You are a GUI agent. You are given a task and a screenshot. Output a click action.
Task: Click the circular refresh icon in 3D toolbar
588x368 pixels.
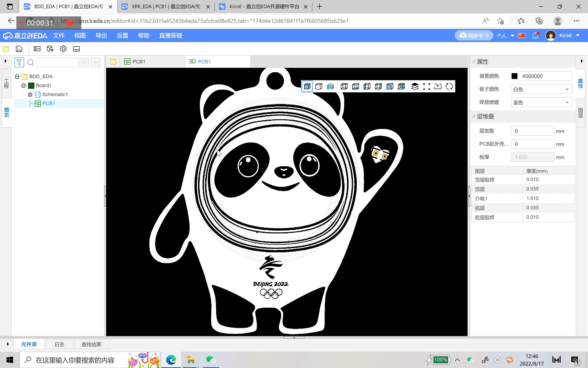(449, 86)
